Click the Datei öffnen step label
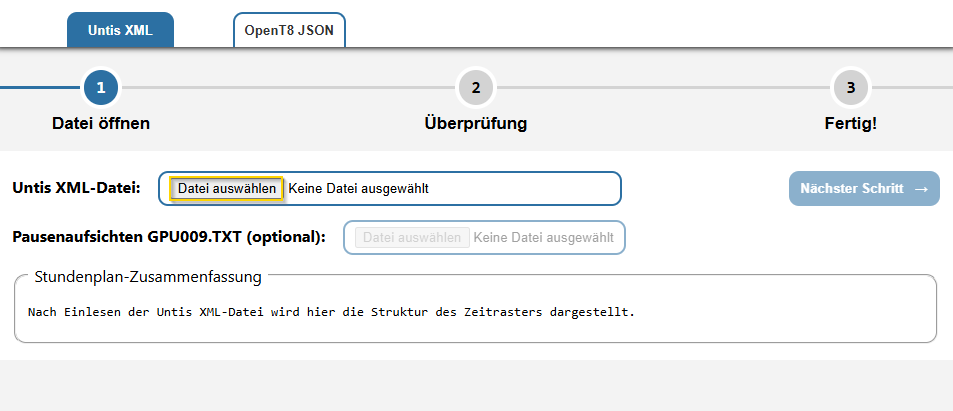 point(101,123)
